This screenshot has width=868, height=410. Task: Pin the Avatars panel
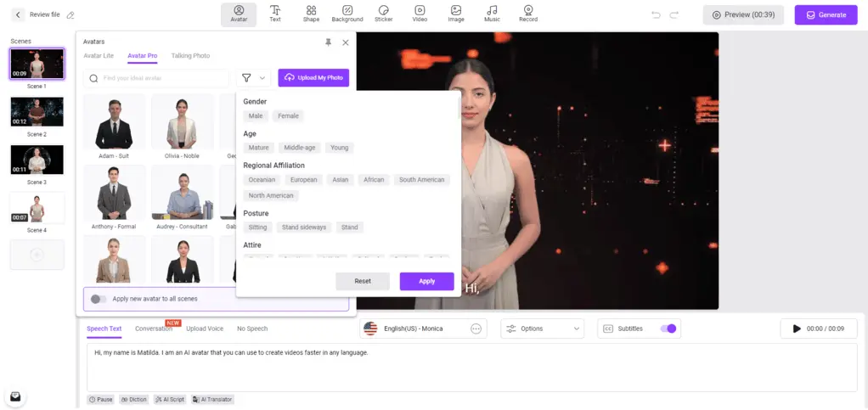(x=329, y=42)
